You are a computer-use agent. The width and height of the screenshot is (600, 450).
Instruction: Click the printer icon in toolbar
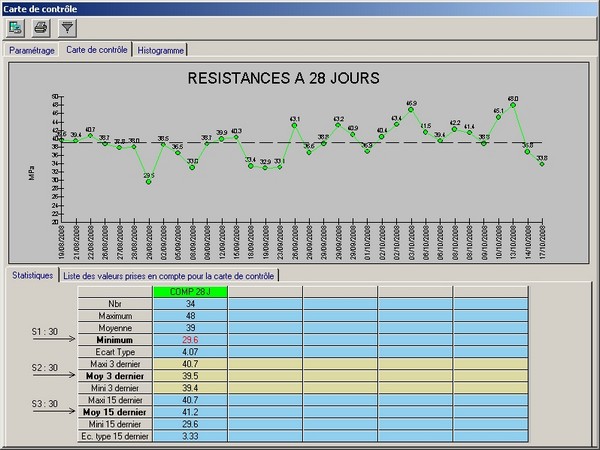41,28
